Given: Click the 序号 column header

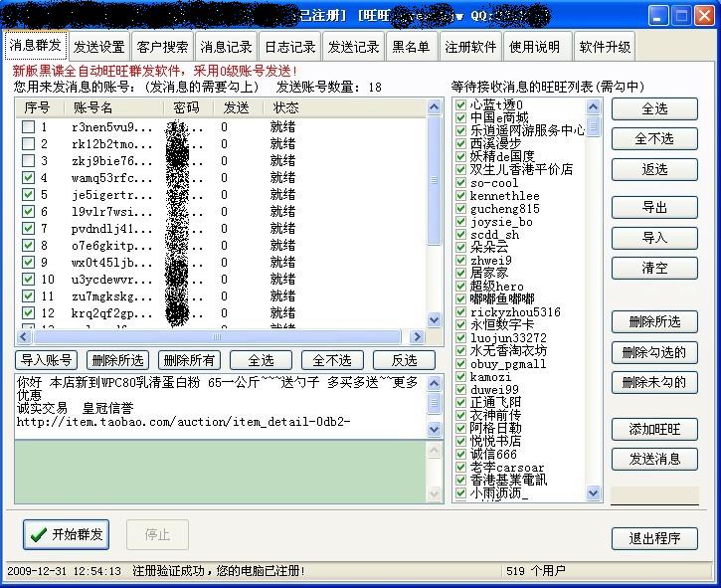Looking at the screenshot, I should (x=39, y=107).
